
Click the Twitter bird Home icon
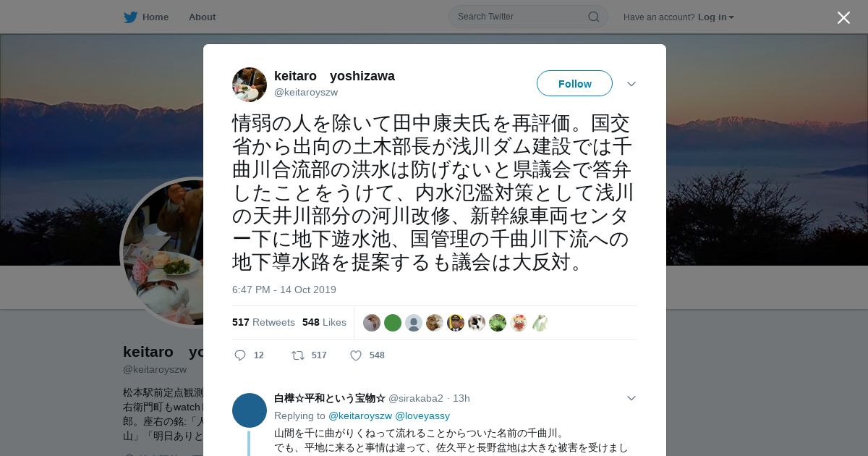(x=130, y=17)
